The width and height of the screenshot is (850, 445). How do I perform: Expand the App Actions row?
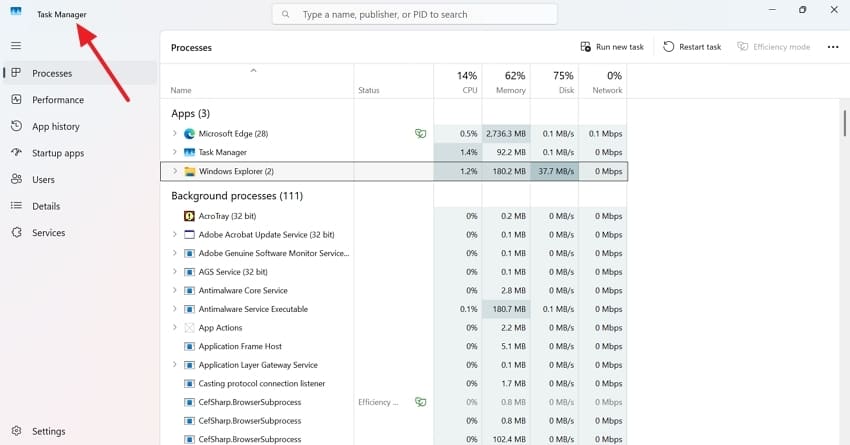pos(175,327)
